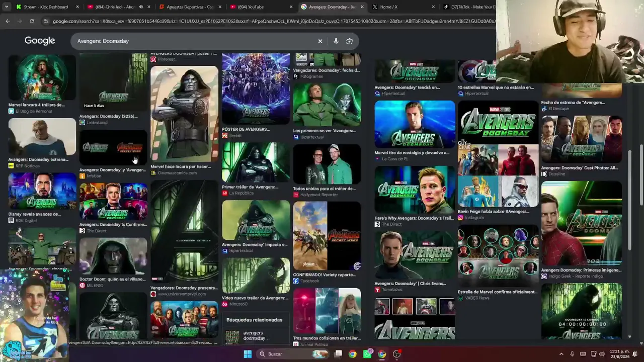Viewport: 644px width, 362px height.
Task: Open the browser tab search dropdown
Action: (8, 7)
